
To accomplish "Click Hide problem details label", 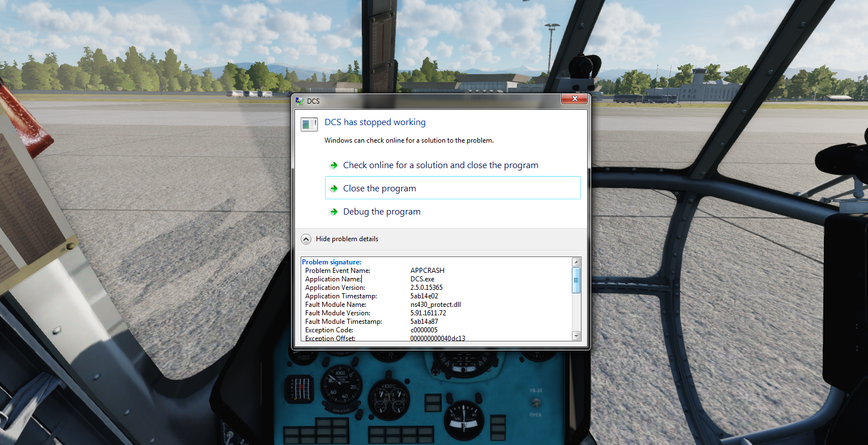I will tap(347, 239).
